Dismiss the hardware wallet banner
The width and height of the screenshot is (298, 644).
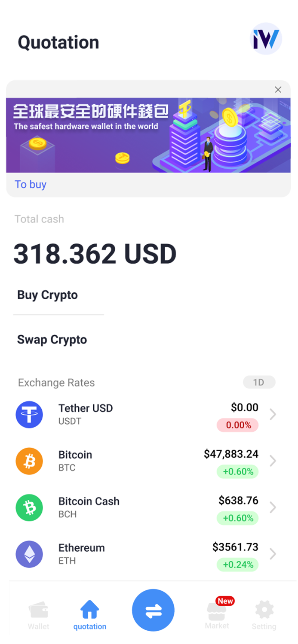278,89
